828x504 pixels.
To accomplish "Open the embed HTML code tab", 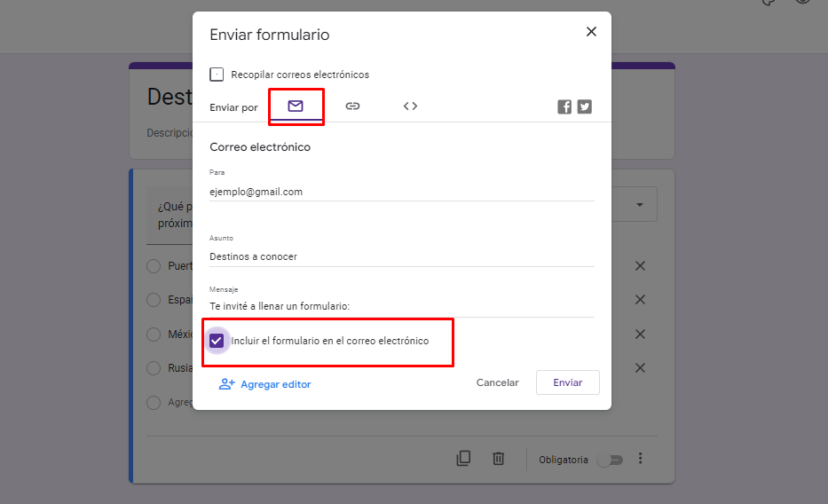I will [x=410, y=106].
